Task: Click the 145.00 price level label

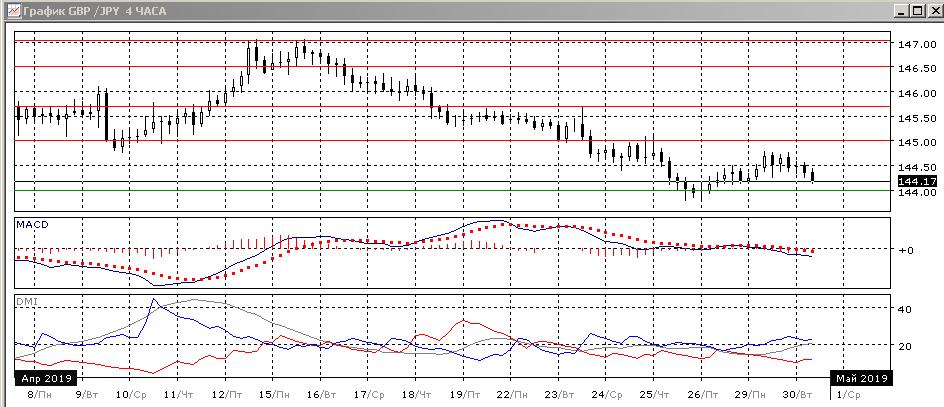Action: [916, 143]
